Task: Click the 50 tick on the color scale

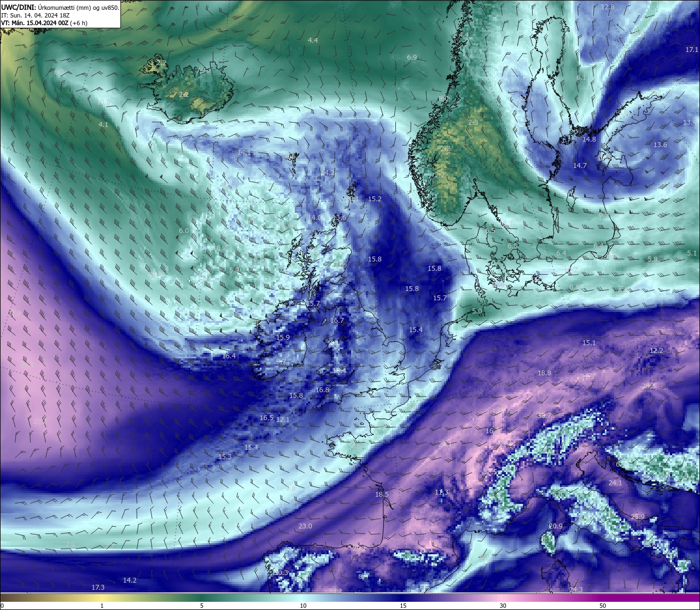Action: 603,606
